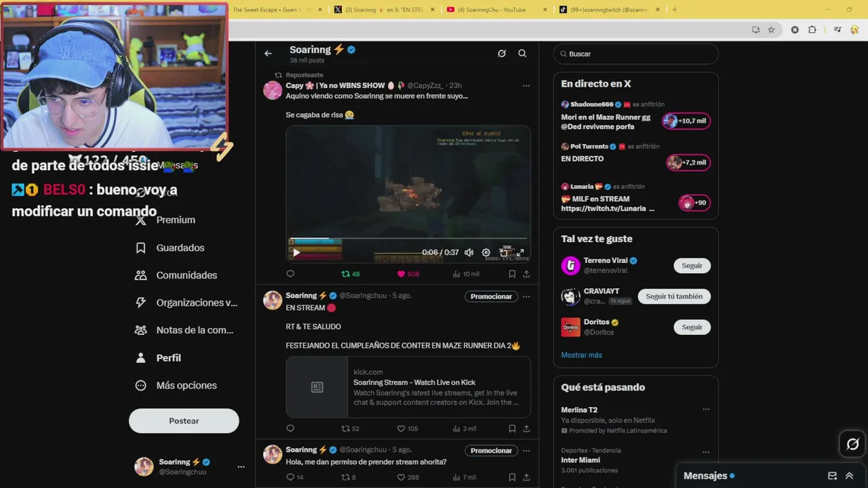Bookmark the EN STREAM post
Image resolution: width=868 pixels, height=488 pixels.
tap(512, 428)
